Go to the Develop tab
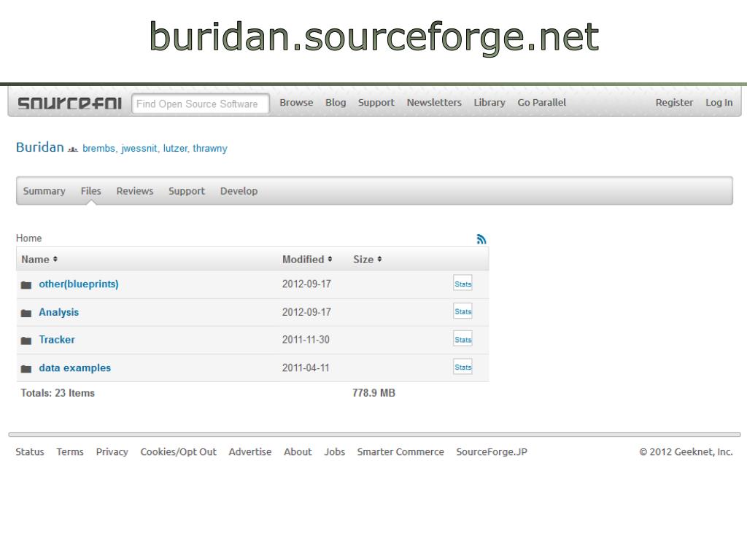The width and height of the screenshot is (747, 560). [239, 191]
